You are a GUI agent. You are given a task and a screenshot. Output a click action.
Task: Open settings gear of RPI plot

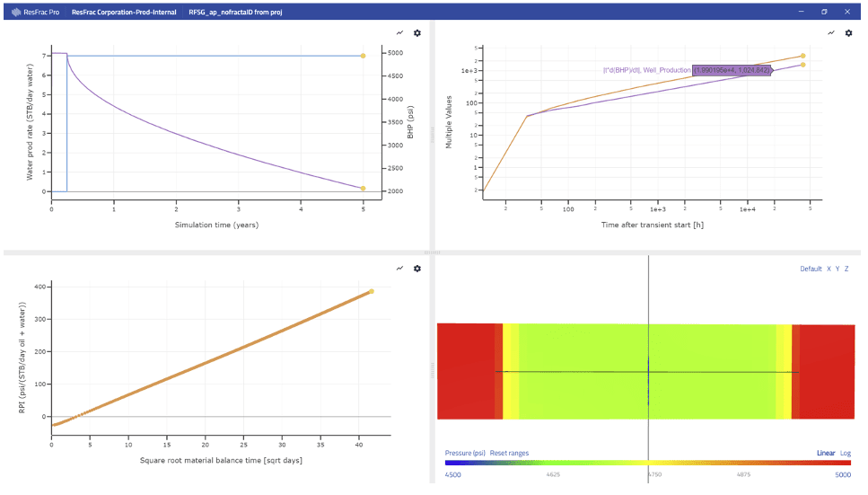(417, 269)
